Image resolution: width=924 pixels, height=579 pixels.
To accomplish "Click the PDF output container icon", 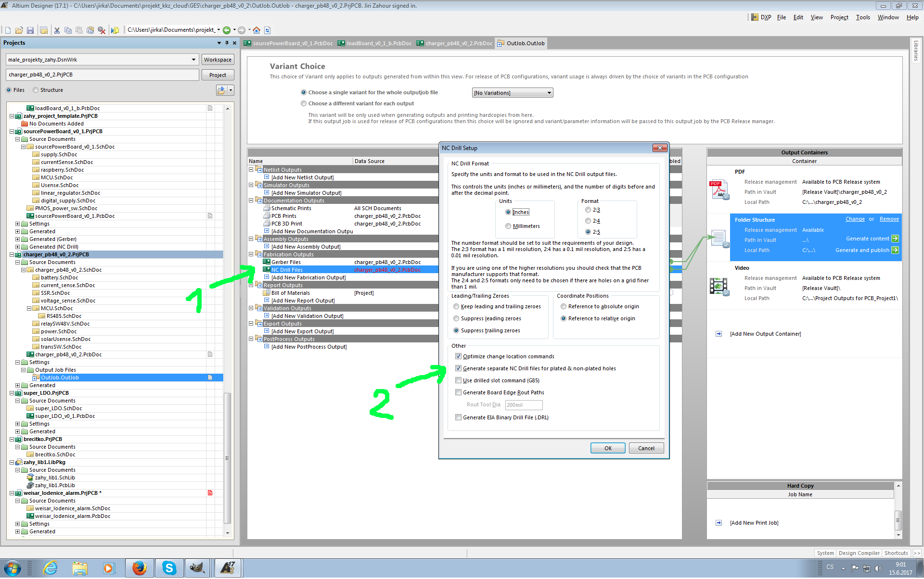I will (719, 190).
